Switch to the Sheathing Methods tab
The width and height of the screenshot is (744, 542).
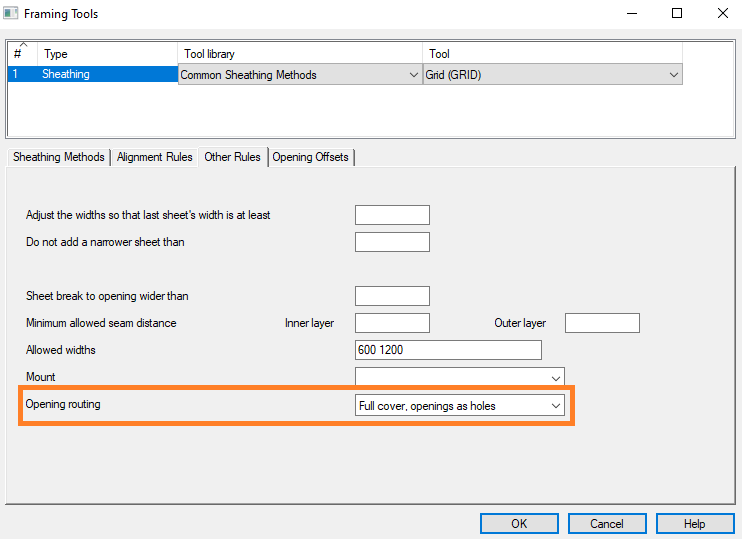click(x=58, y=157)
